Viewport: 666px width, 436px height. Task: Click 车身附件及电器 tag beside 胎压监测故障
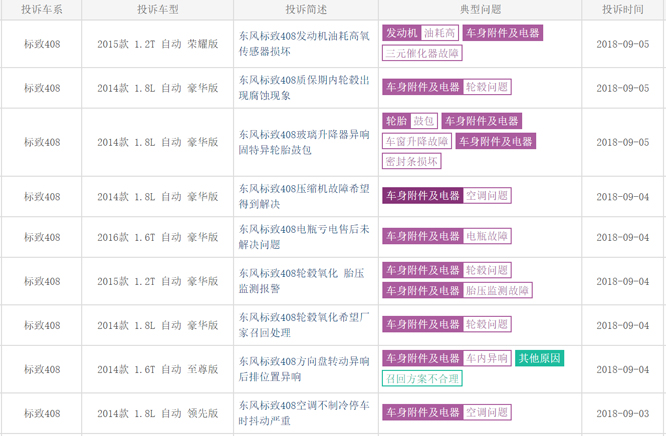[x=423, y=291]
